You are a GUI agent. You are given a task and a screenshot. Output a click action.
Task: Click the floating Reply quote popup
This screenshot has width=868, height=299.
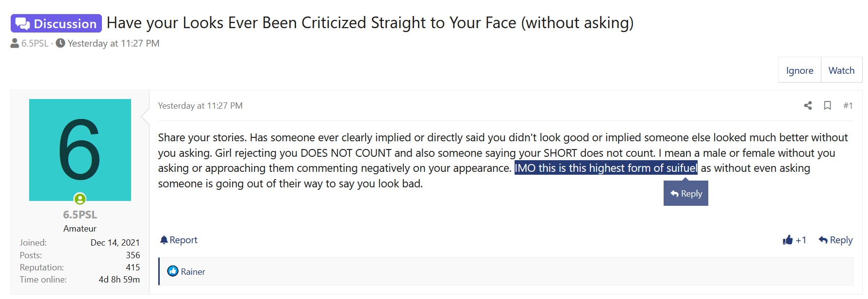pos(686,193)
